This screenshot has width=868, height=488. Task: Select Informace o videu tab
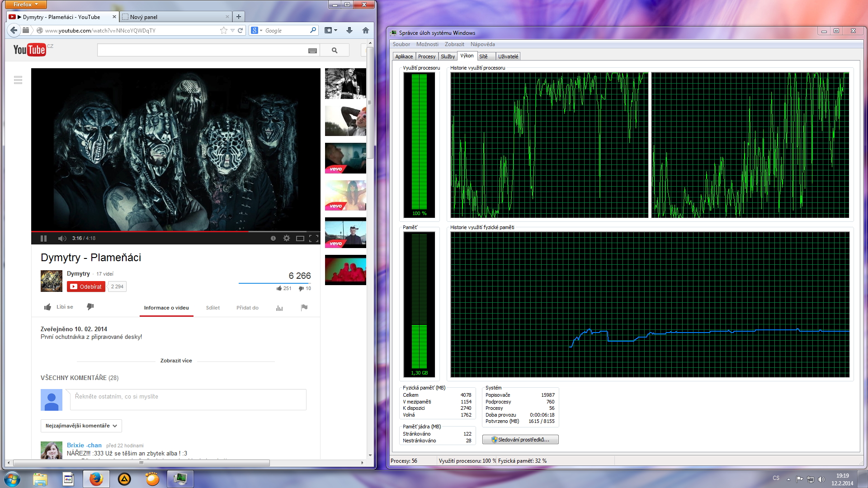[166, 308]
